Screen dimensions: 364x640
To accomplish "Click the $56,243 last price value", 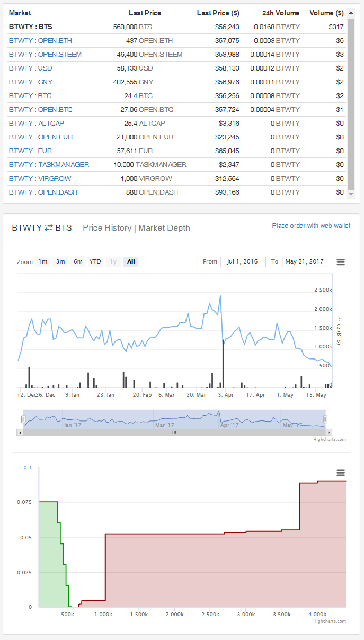I will (x=227, y=27).
